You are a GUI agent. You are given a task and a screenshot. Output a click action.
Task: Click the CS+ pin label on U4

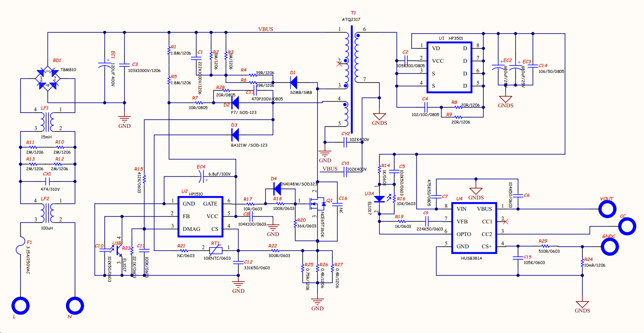pyautogui.click(x=487, y=247)
